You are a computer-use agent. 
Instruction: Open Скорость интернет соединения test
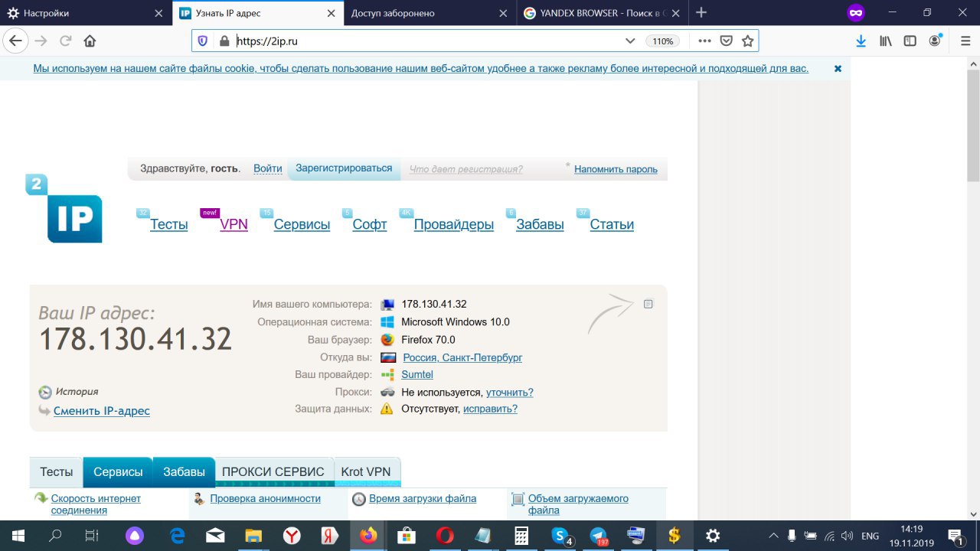(96, 504)
